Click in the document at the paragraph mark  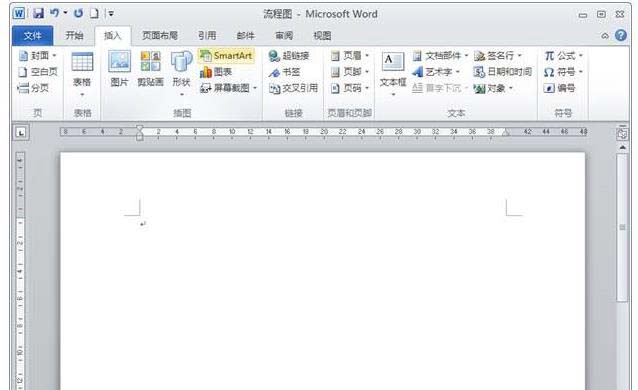pos(142,224)
